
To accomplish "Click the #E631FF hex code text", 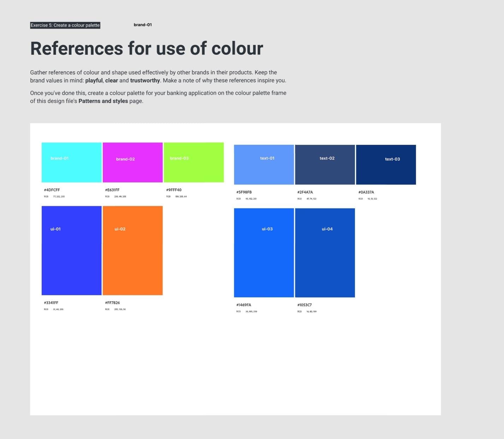I will coord(112,190).
